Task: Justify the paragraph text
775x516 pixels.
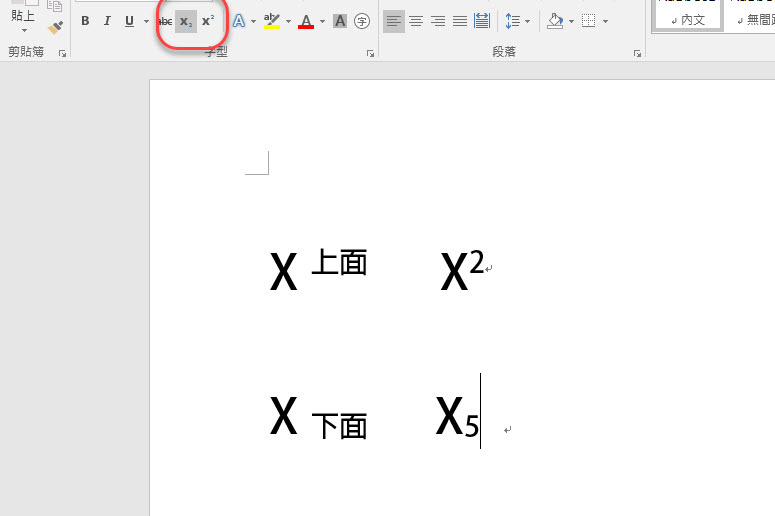Action: 460,21
